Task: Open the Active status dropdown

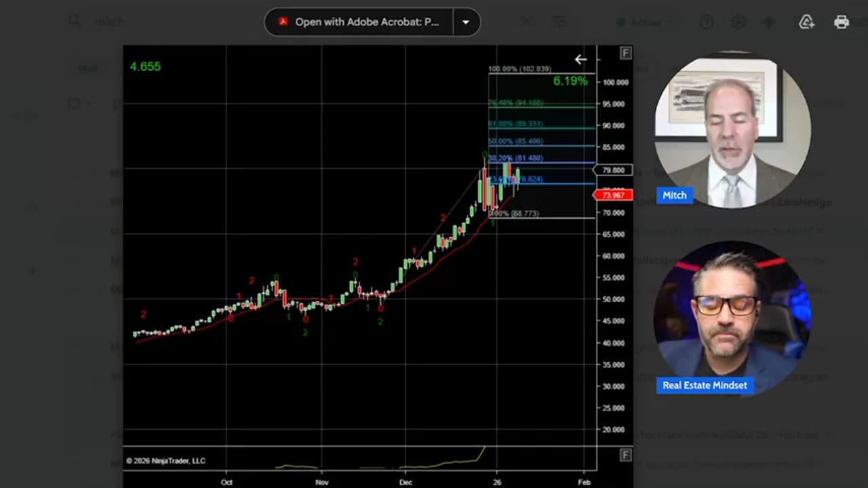Action: 646,22
